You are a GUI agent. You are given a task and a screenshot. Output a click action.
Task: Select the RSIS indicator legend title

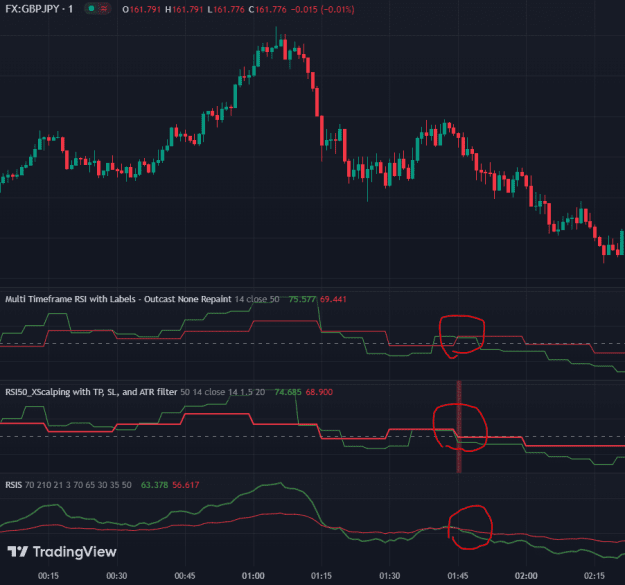point(14,485)
